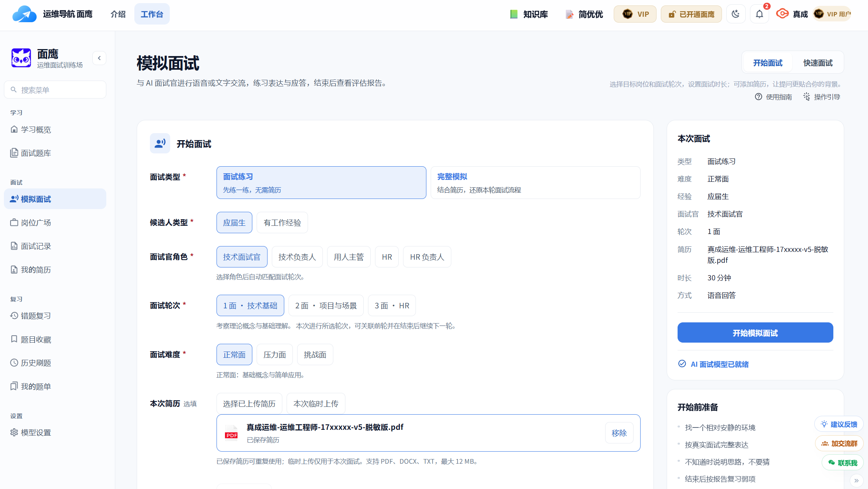This screenshot has width=868, height=489.
Task: Open 简优优 from top bar
Action: pos(584,14)
